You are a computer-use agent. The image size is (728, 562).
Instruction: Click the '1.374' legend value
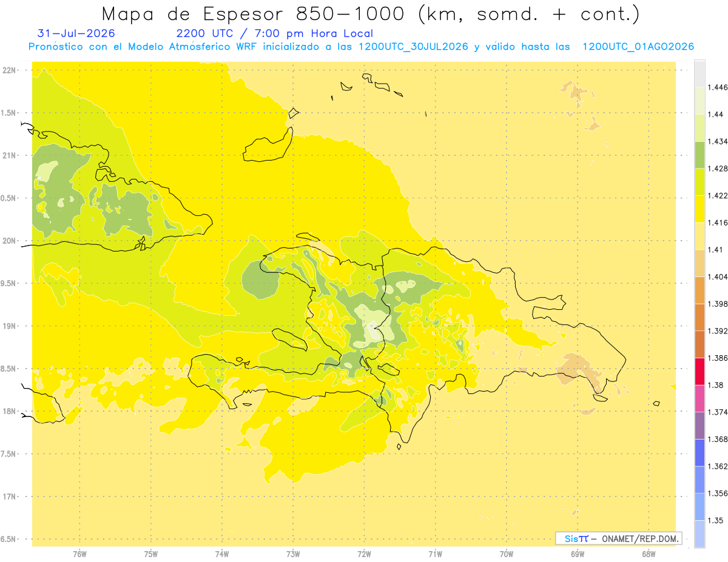pos(717,412)
